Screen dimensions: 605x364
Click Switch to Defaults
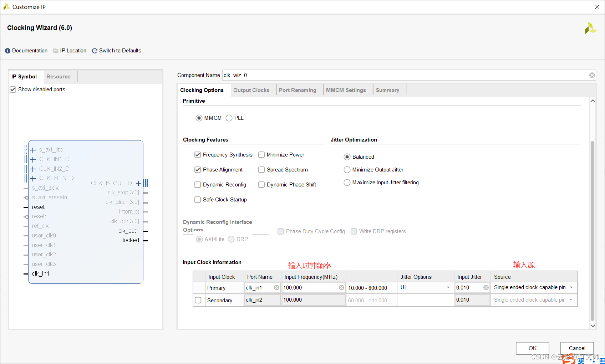[x=120, y=51]
